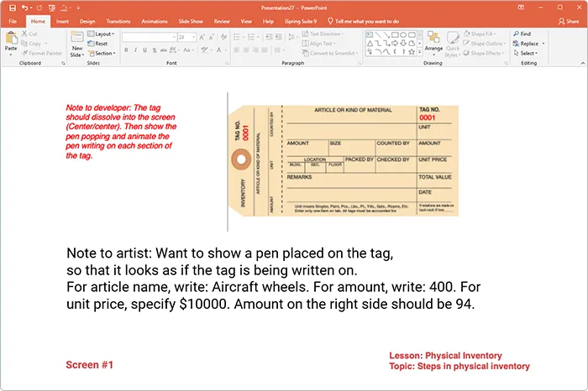Open the File tab
Viewport: 588px width, 391px height.
click(x=13, y=21)
